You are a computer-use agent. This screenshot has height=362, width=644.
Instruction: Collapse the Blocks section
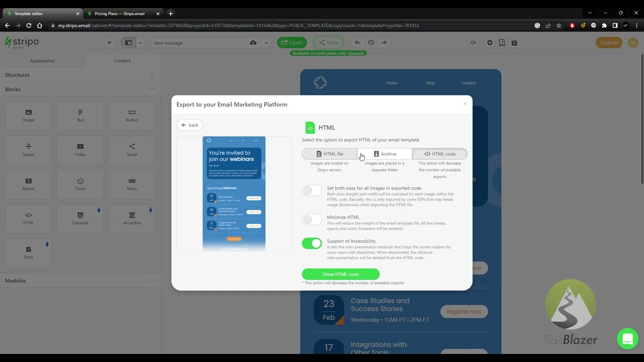(80, 89)
